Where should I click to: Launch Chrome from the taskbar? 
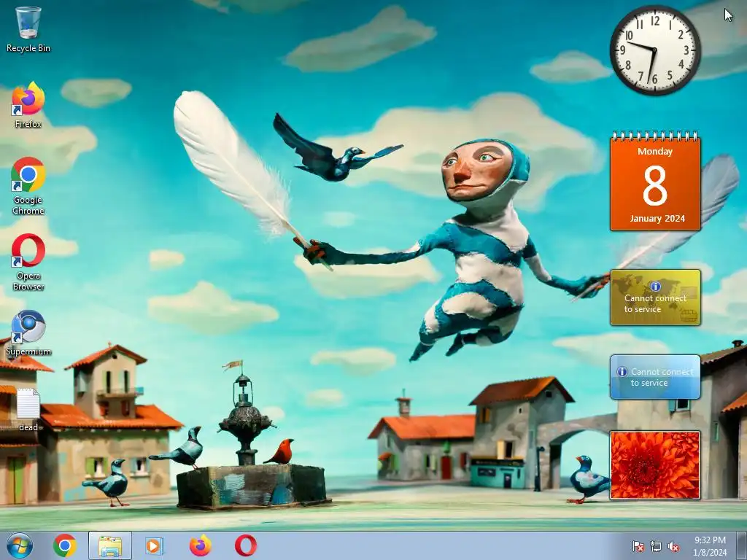[x=65, y=545]
